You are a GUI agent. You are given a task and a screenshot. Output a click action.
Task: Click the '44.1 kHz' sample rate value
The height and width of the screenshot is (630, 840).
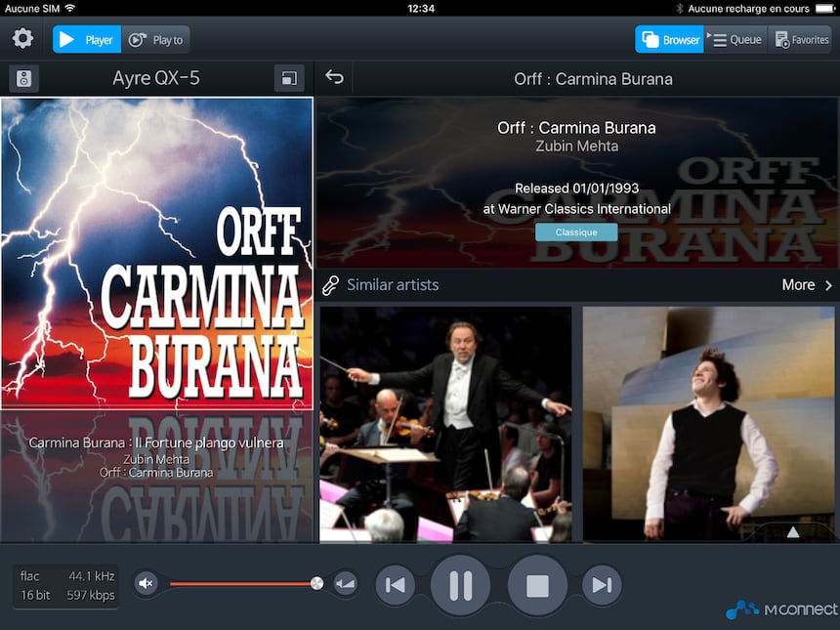(x=92, y=576)
